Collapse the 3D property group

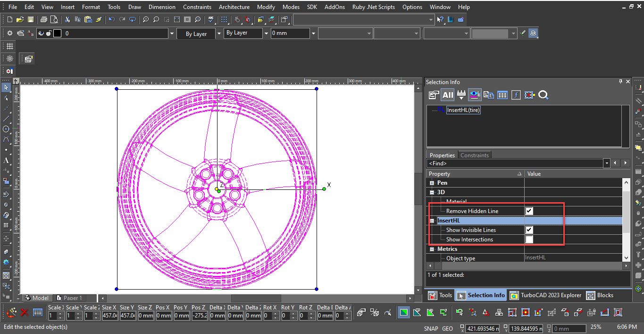pyautogui.click(x=432, y=192)
